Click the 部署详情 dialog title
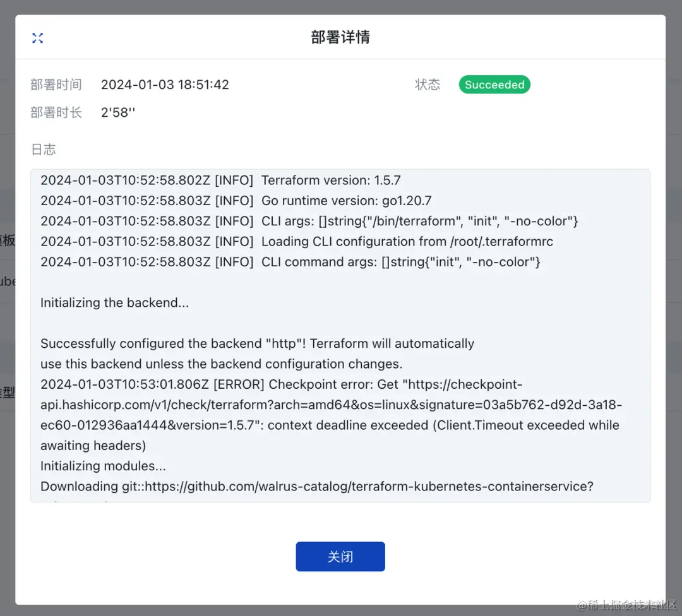Image resolution: width=682 pixels, height=616 pixels. point(340,37)
